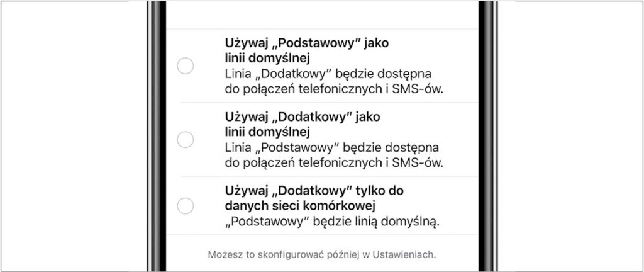The height and width of the screenshot is (272, 644).
Task: Click the footer note Możesz to skonfigurować później
Action: coord(322,255)
